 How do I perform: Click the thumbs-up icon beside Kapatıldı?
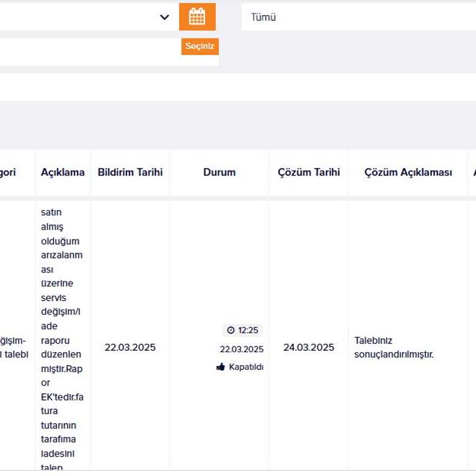[221, 367]
